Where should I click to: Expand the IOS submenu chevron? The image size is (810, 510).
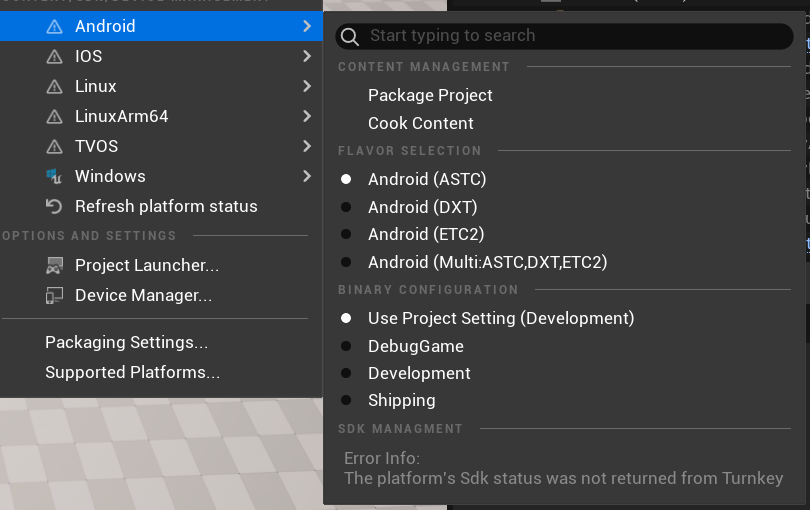pyautogui.click(x=307, y=56)
